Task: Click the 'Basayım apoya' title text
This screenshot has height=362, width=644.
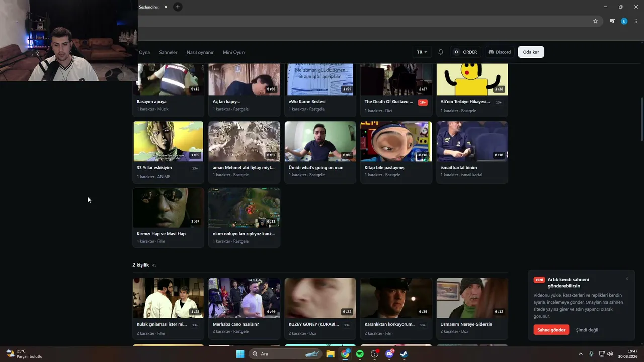Action: [151, 101]
